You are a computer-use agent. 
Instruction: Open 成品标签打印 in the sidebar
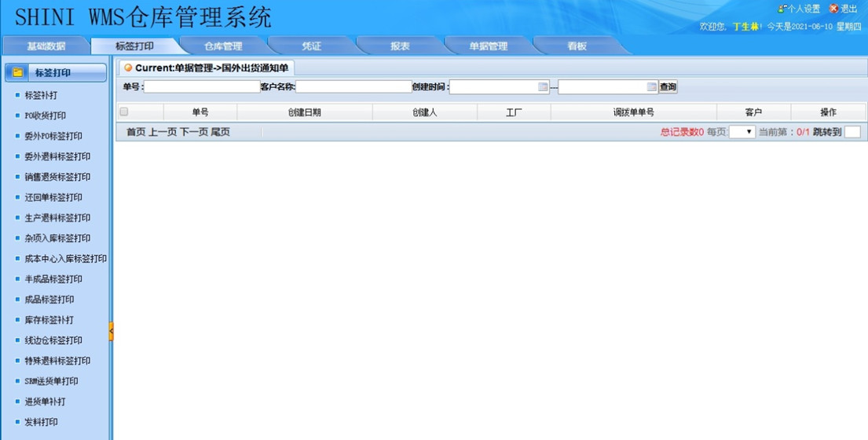click(x=49, y=300)
